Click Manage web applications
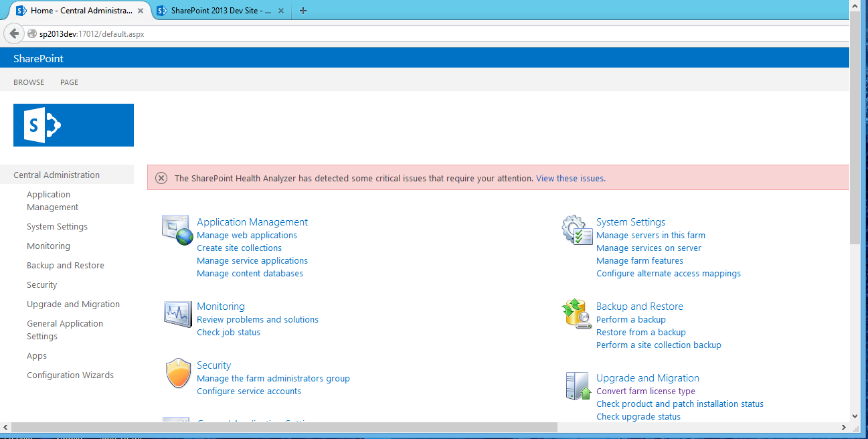 click(247, 236)
